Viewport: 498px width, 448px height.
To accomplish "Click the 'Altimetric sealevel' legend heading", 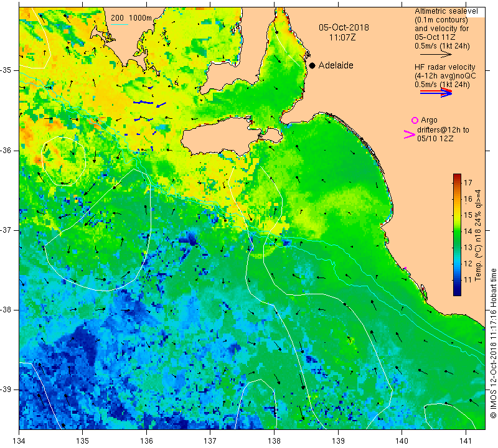I will [446, 11].
